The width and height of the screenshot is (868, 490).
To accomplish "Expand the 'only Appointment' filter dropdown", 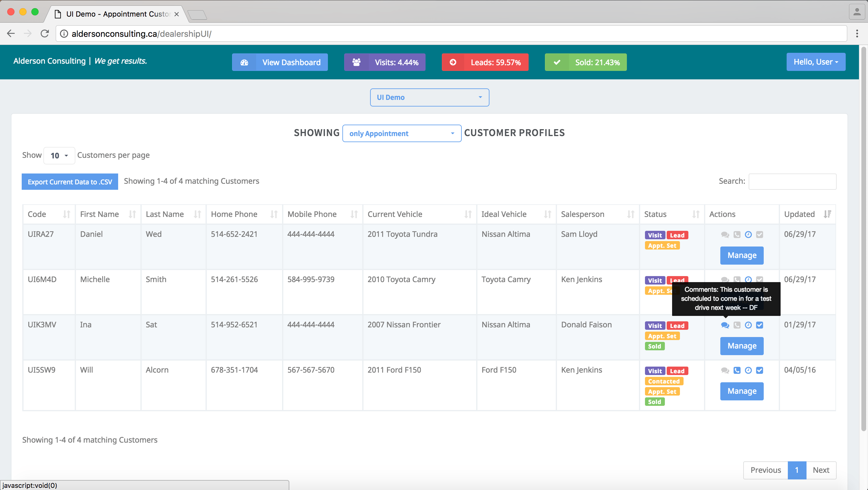I will click(402, 134).
